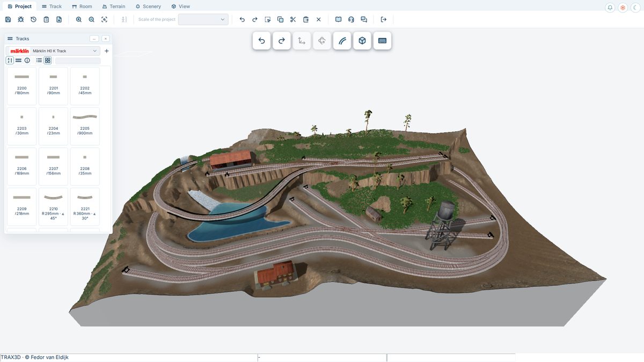Select track 2200 /180mm
The width and height of the screenshot is (644, 362).
pyautogui.click(x=21, y=86)
